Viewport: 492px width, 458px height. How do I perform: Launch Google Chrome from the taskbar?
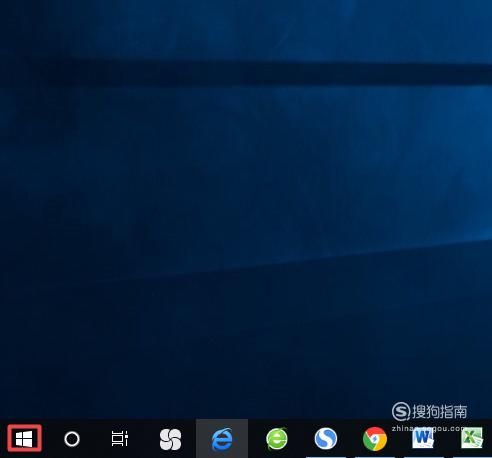tap(375, 439)
